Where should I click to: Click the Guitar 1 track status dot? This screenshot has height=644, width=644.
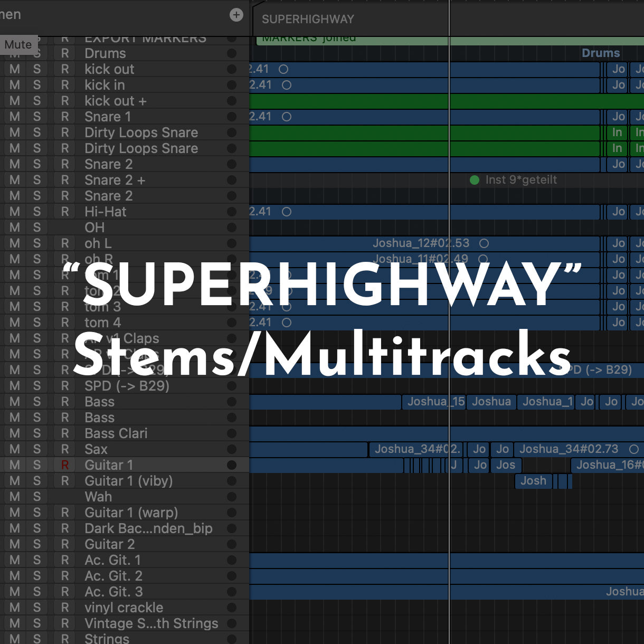pos(231,465)
